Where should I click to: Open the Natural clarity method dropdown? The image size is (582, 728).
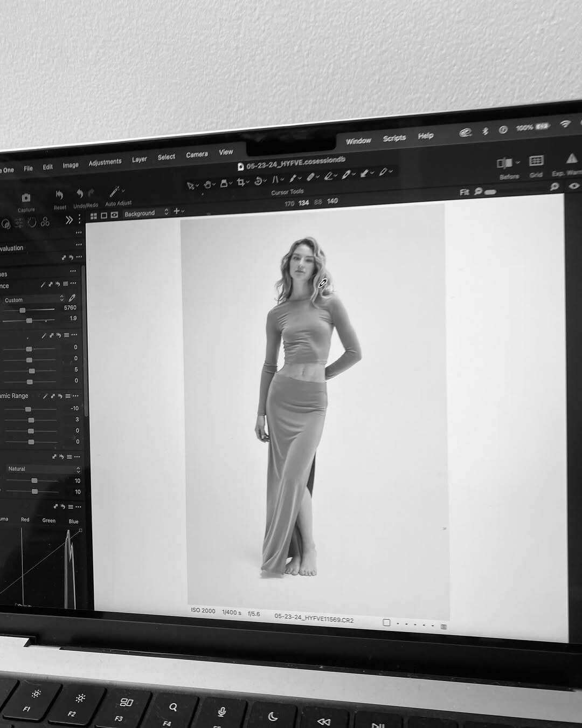click(44, 469)
